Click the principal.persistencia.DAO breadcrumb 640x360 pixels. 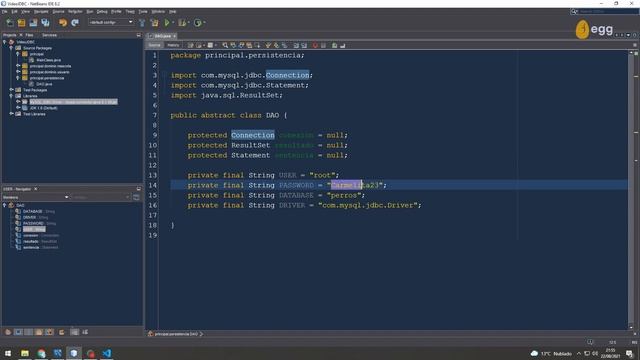pyautogui.click(x=176, y=334)
